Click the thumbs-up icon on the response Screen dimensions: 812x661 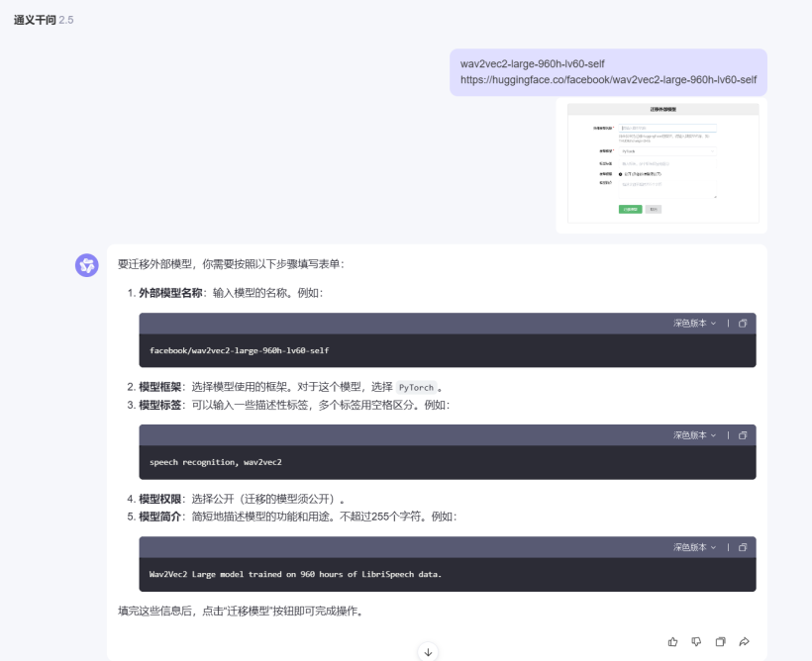tap(672, 642)
